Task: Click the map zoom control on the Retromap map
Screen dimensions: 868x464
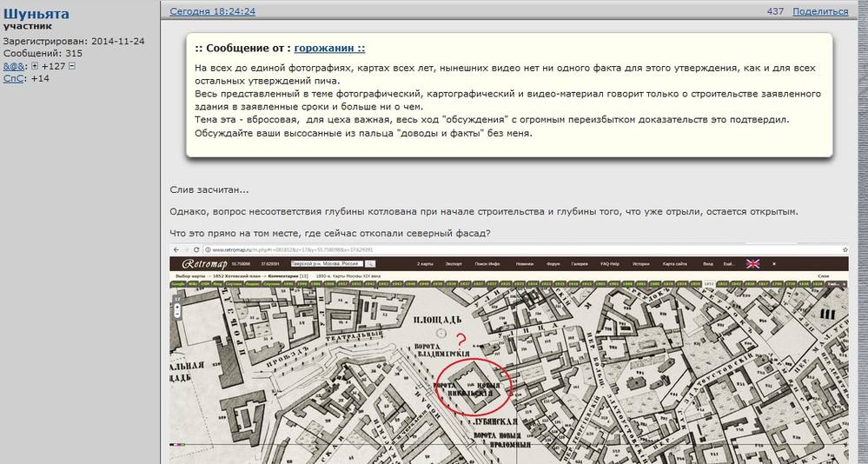Action: [177, 307]
